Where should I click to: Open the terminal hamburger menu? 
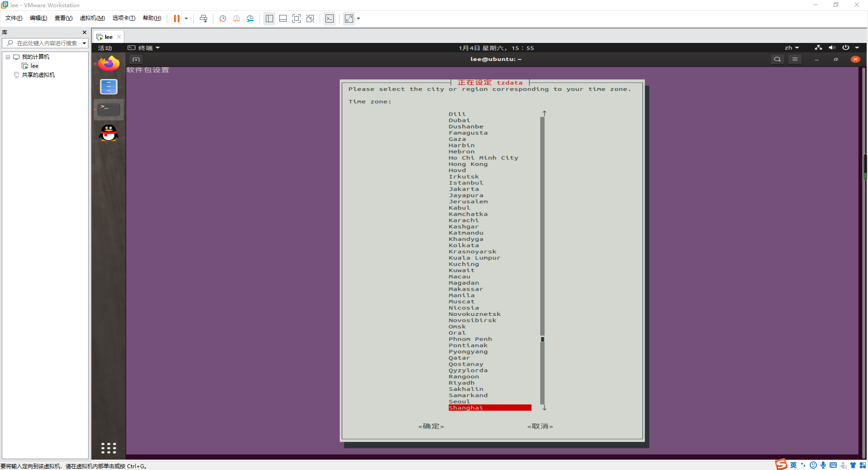(795, 59)
